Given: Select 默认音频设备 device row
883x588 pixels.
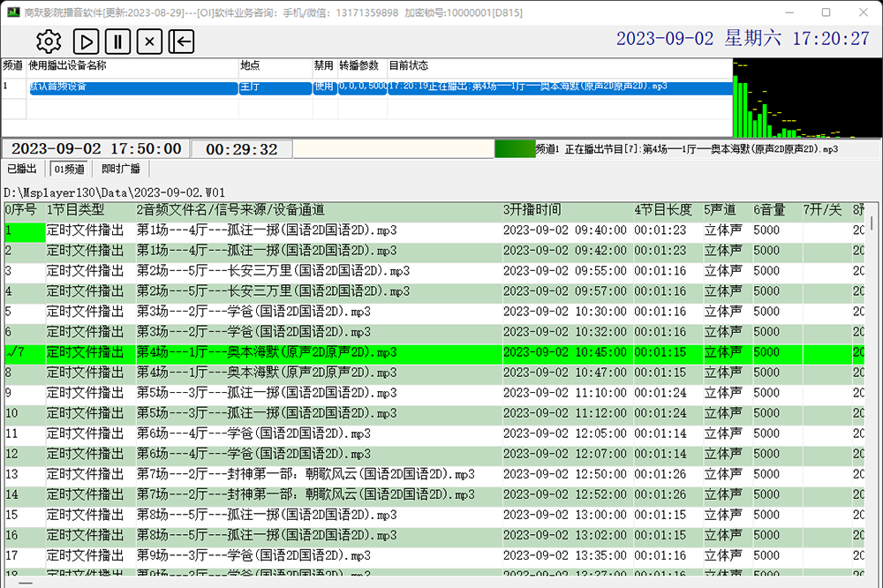Looking at the screenshot, I should tap(133, 87).
